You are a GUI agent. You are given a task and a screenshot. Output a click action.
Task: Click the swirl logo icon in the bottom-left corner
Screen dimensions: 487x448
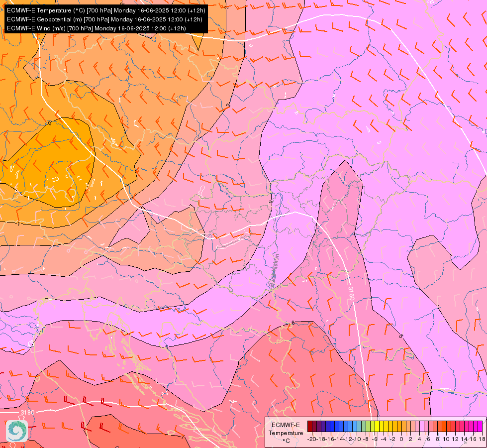click(x=17, y=431)
